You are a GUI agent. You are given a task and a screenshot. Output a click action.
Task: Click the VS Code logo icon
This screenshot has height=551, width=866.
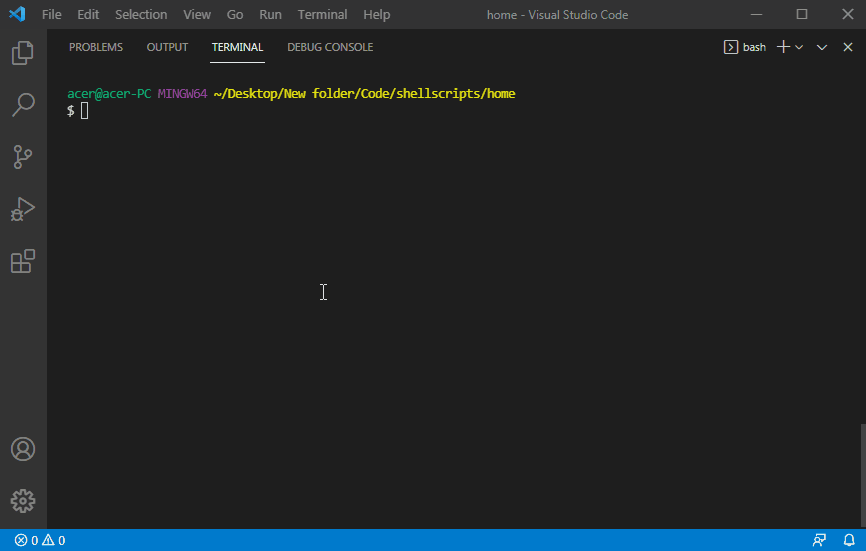point(17,14)
